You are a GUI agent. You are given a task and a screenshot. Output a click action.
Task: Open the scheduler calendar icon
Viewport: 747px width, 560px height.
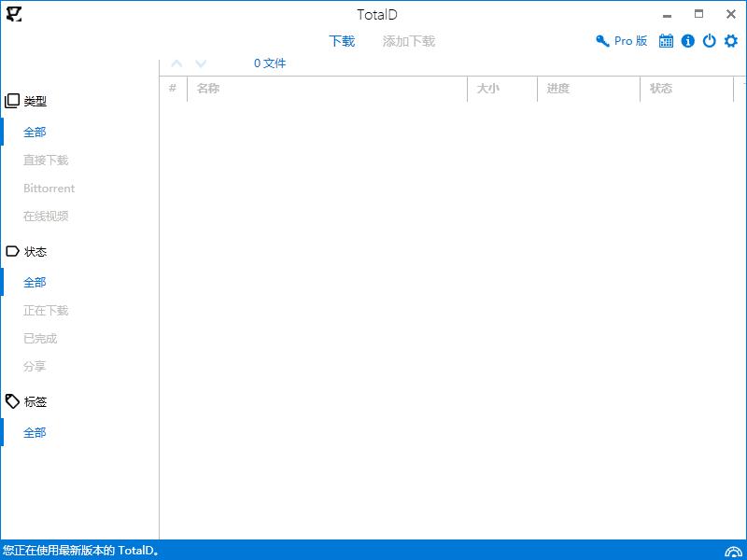pos(666,41)
